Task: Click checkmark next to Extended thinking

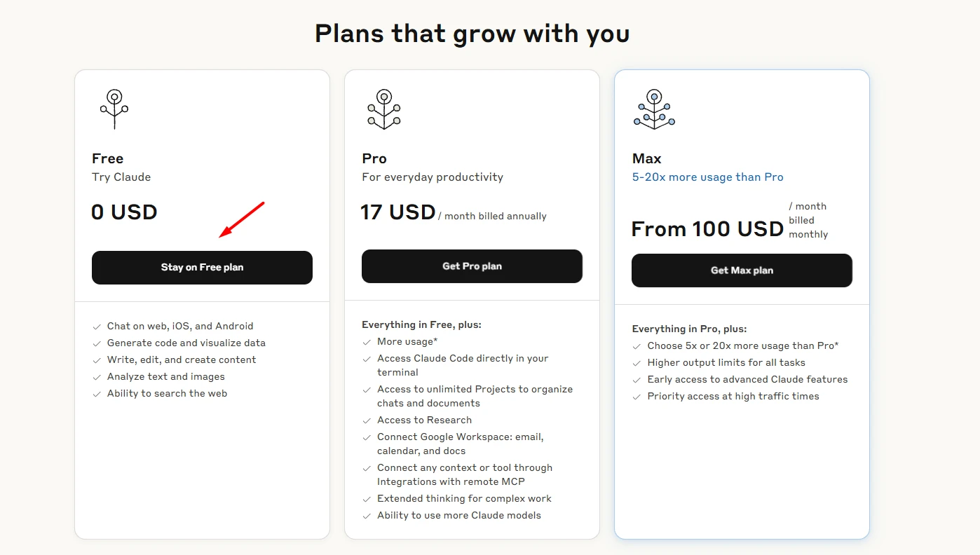Action: click(x=367, y=499)
